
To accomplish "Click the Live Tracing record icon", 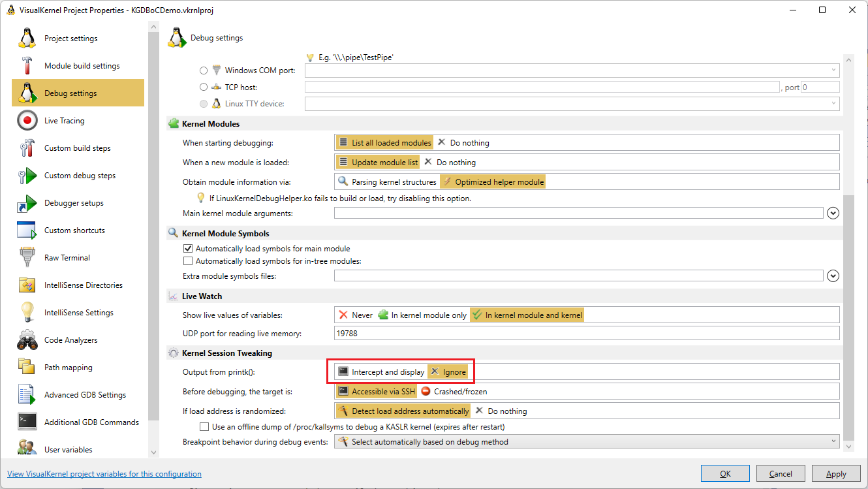I will click(x=27, y=121).
